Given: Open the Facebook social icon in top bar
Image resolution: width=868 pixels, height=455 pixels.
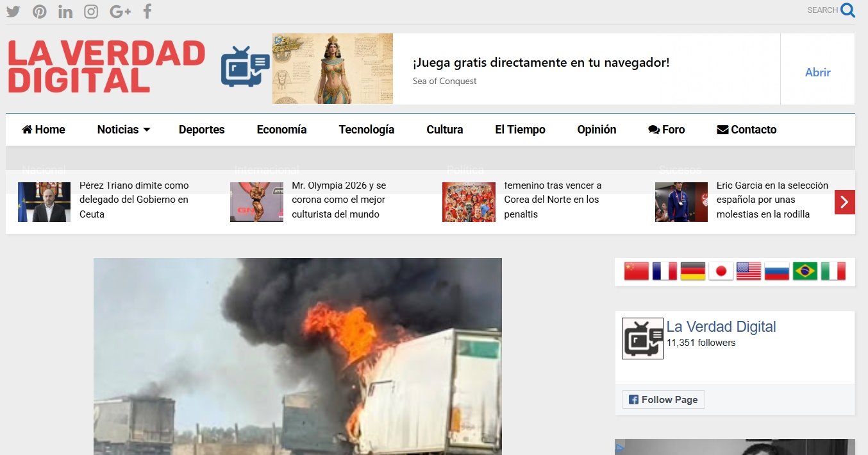Looking at the screenshot, I should (x=147, y=11).
